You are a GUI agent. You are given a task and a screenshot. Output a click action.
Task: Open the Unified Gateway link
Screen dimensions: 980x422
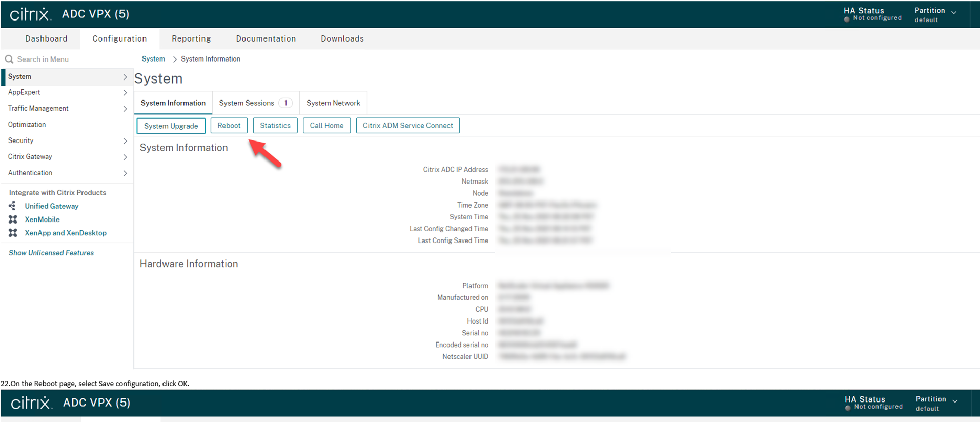52,206
